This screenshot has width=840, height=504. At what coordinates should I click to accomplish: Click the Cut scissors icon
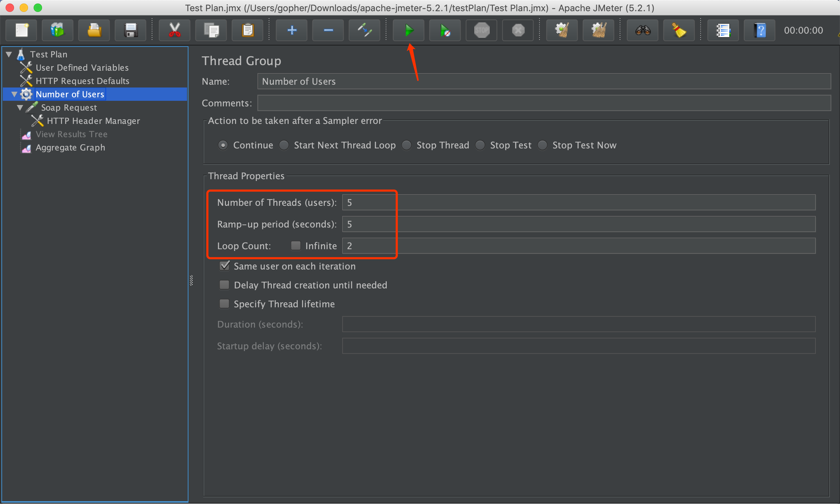[174, 30]
